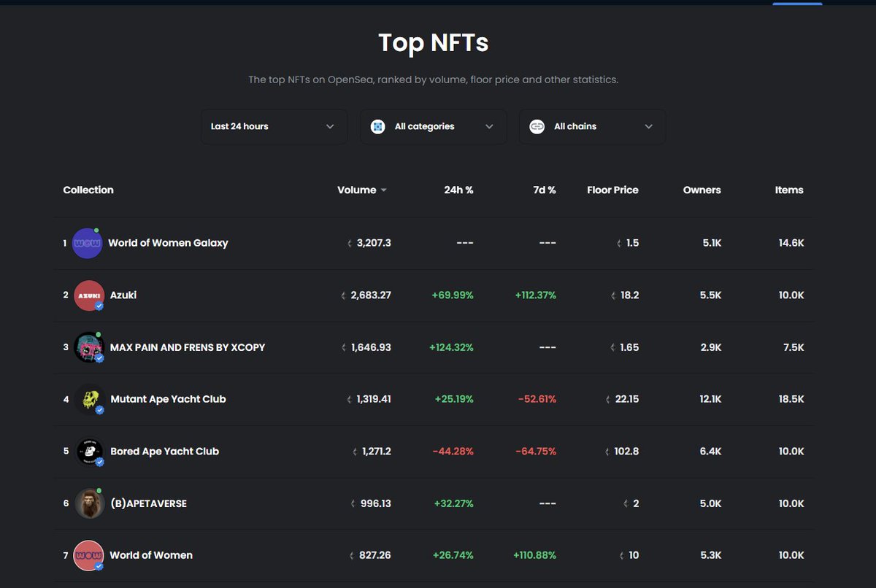Open the Mutant Ape Yacht Club avatar
This screenshot has width=876, height=588.
pyautogui.click(x=89, y=399)
